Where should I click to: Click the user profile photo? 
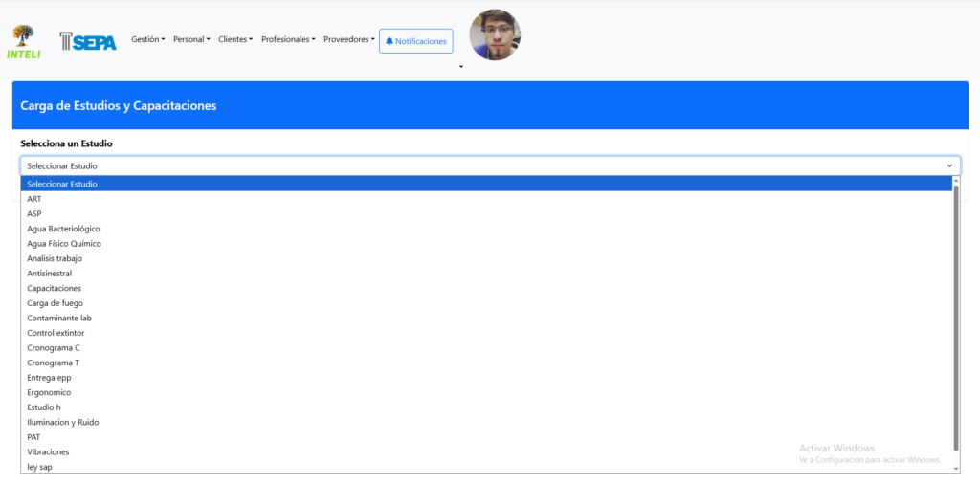pyautogui.click(x=495, y=35)
